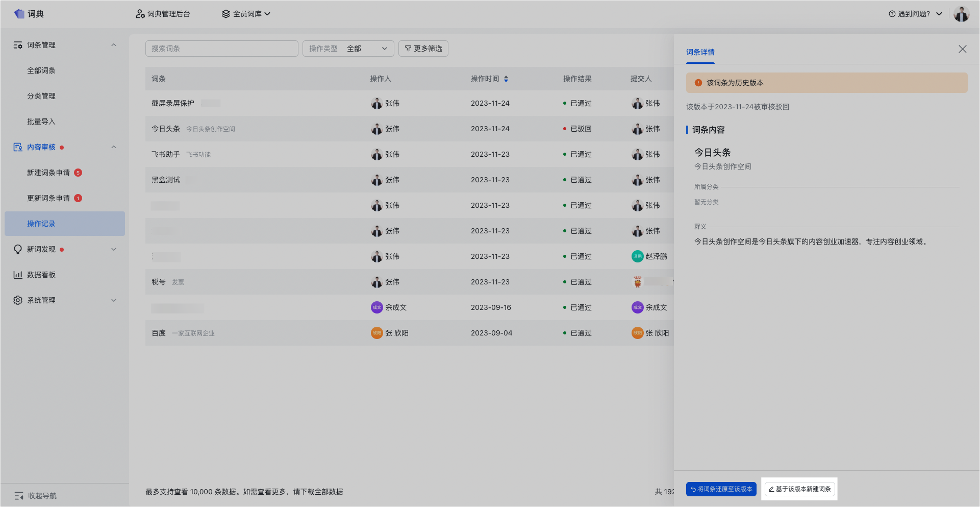Expand the 全员词库 dropdown
This screenshot has height=507, width=980.
(246, 14)
